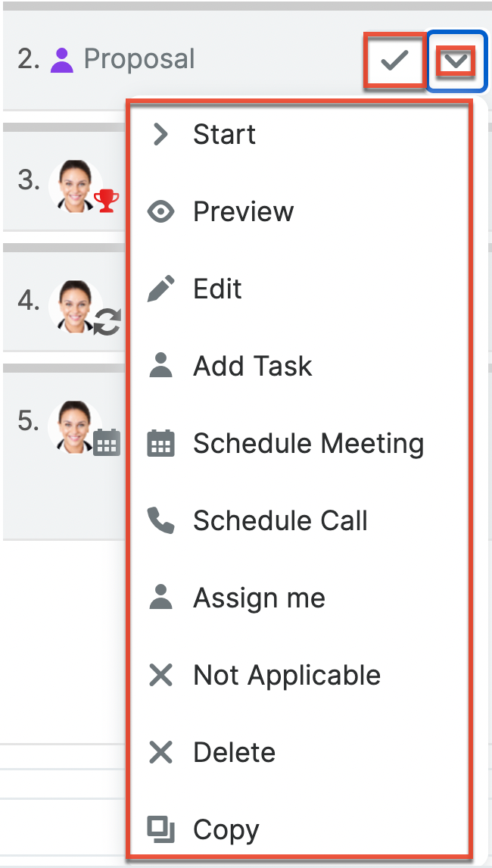Click the pencil icon beside Edit
Screen dimensions: 492x868
(160, 289)
